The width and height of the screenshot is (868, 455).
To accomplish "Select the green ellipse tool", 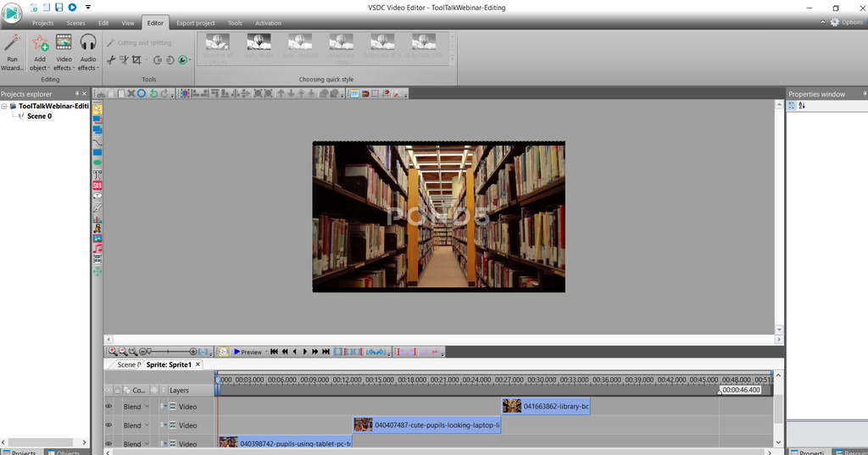I will pos(97,163).
